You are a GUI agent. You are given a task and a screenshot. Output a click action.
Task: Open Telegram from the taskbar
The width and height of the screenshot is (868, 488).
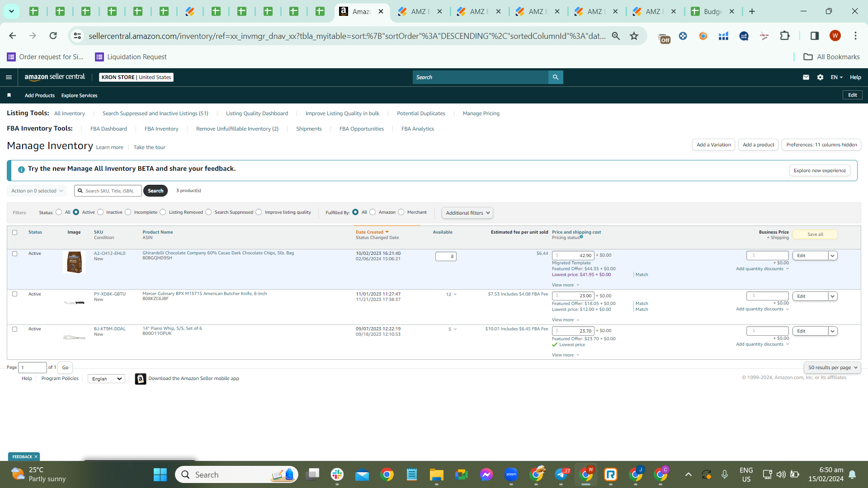click(561, 474)
